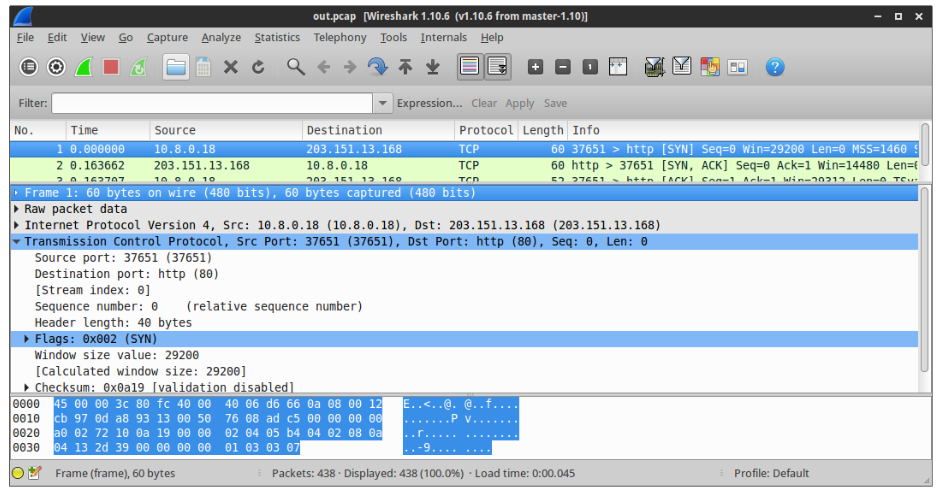940x499 pixels.
Task: Go to packet number icon
Action: pyautogui.click(x=378, y=67)
